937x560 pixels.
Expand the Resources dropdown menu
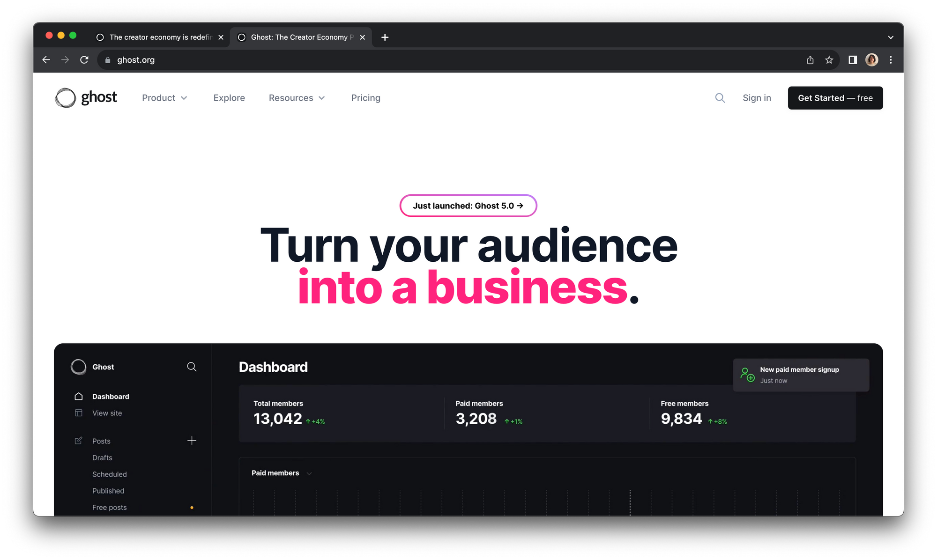(297, 98)
